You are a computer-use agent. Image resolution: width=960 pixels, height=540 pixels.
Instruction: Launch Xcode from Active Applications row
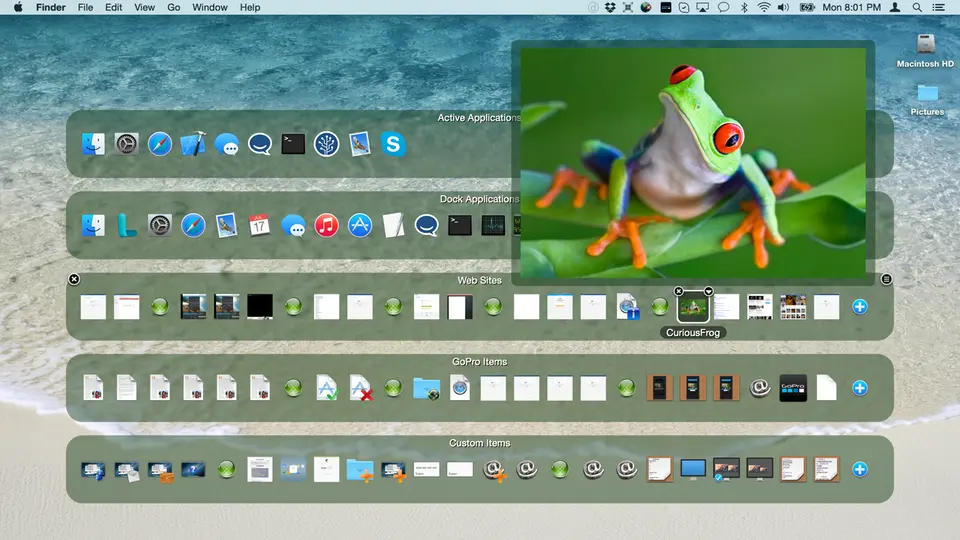(x=193, y=144)
